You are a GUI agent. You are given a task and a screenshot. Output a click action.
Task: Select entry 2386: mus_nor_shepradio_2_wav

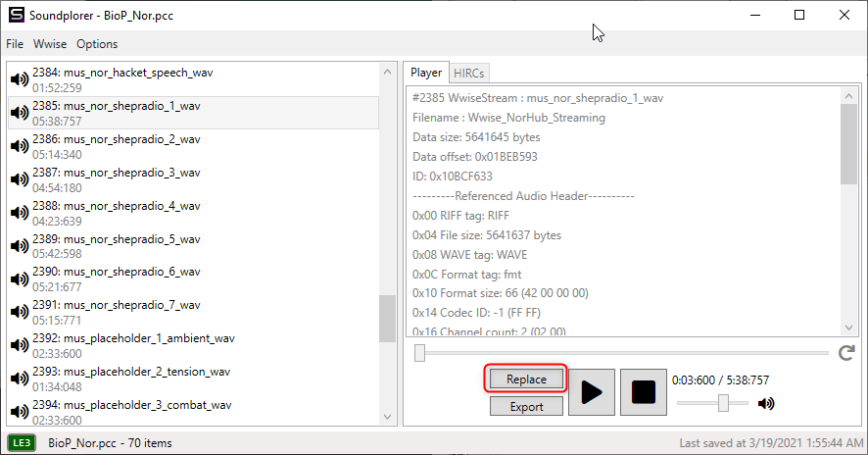(x=194, y=146)
